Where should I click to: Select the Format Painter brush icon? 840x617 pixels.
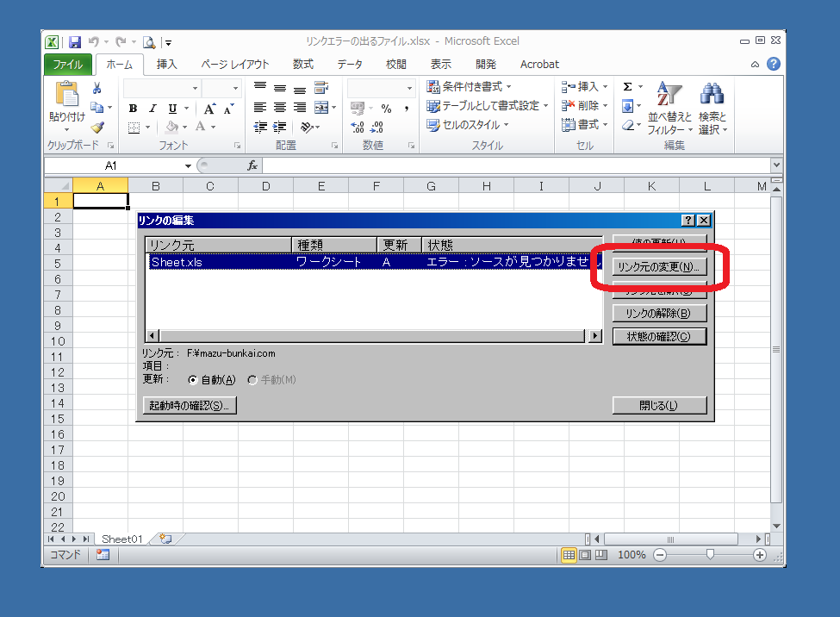point(97,128)
